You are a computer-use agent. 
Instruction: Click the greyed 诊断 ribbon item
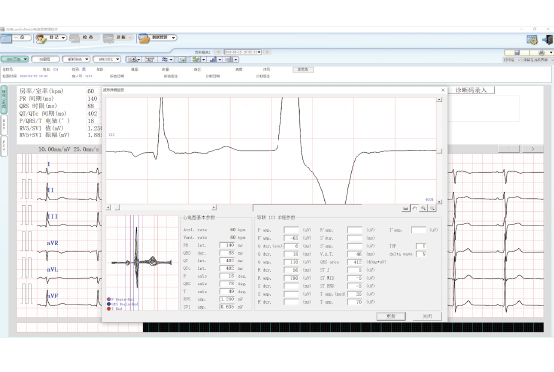pyautogui.click(x=118, y=38)
